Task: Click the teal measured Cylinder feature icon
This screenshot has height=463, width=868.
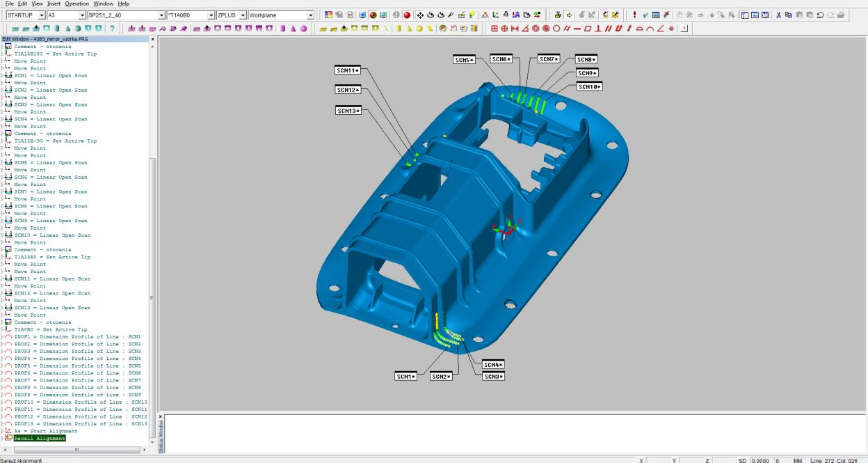Action: click(56, 29)
